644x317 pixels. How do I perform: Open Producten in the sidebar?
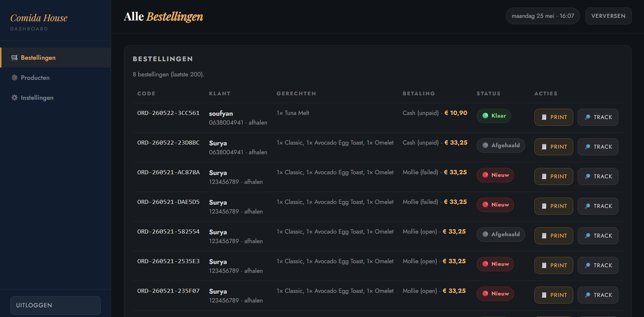[x=56, y=78]
